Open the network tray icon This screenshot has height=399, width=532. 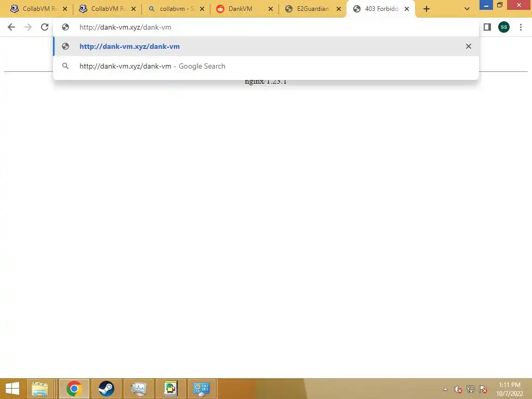pos(471,389)
